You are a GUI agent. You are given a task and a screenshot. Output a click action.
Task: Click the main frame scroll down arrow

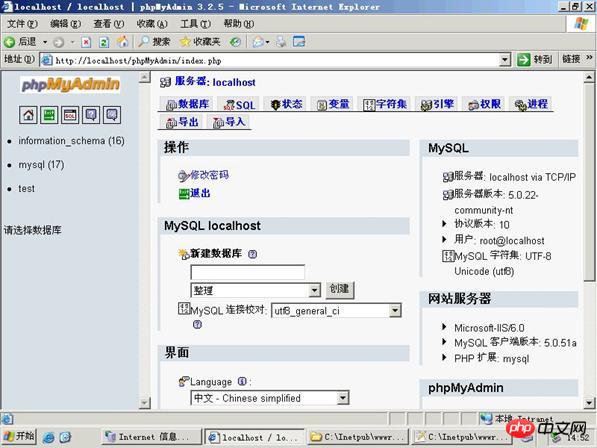589,403
